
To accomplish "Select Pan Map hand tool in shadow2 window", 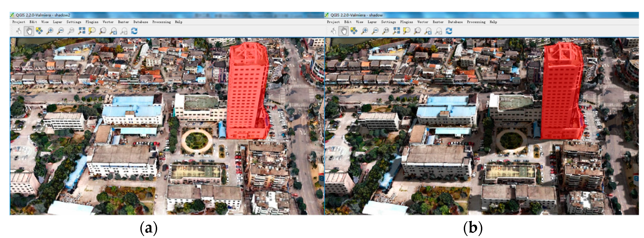I will pos(29,31).
